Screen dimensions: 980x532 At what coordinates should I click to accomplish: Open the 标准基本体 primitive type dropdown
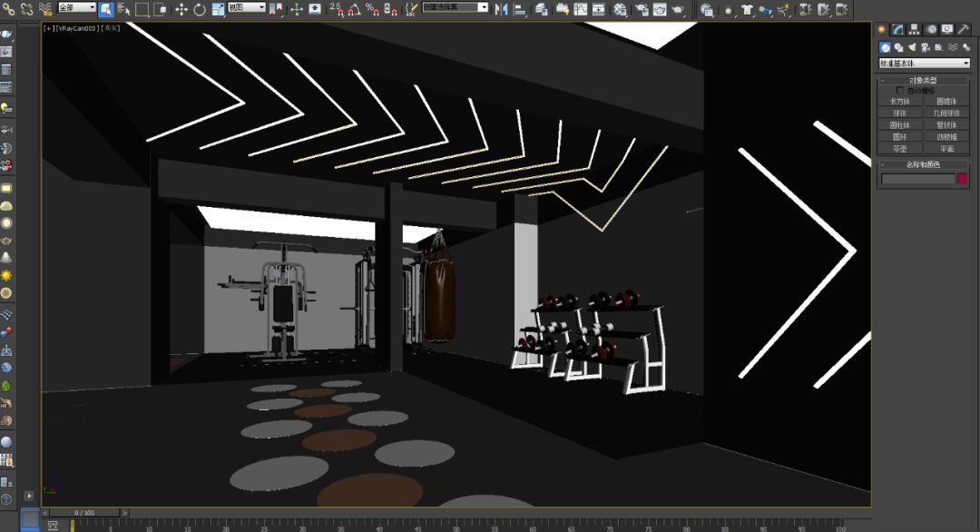(924, 64)
